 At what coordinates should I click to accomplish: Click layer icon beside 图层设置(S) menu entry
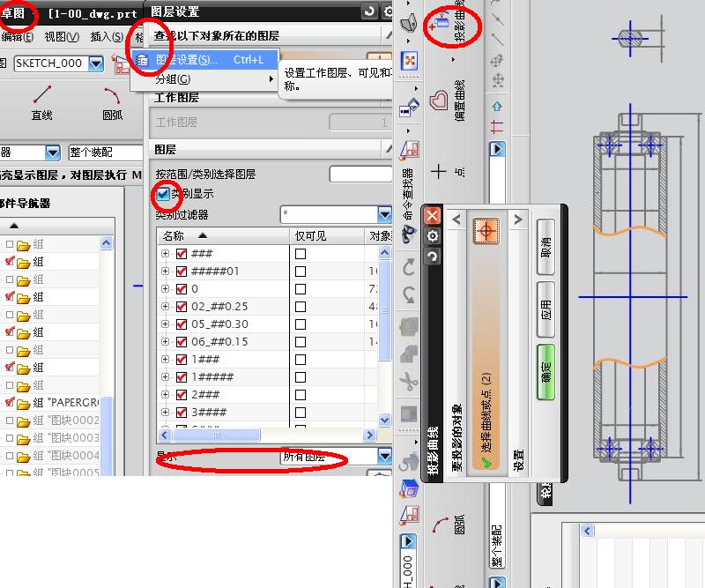[142, 60]
